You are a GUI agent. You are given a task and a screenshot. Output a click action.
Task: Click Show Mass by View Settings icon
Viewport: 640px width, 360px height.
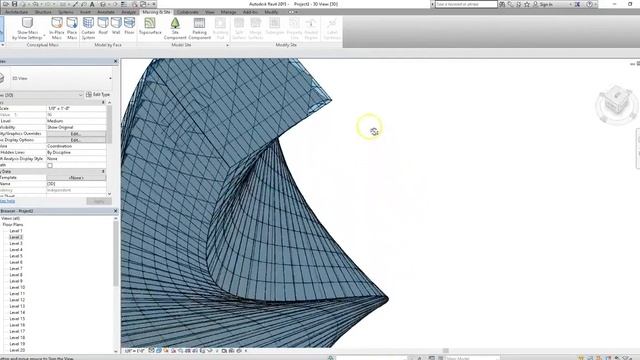pos(27,23)
